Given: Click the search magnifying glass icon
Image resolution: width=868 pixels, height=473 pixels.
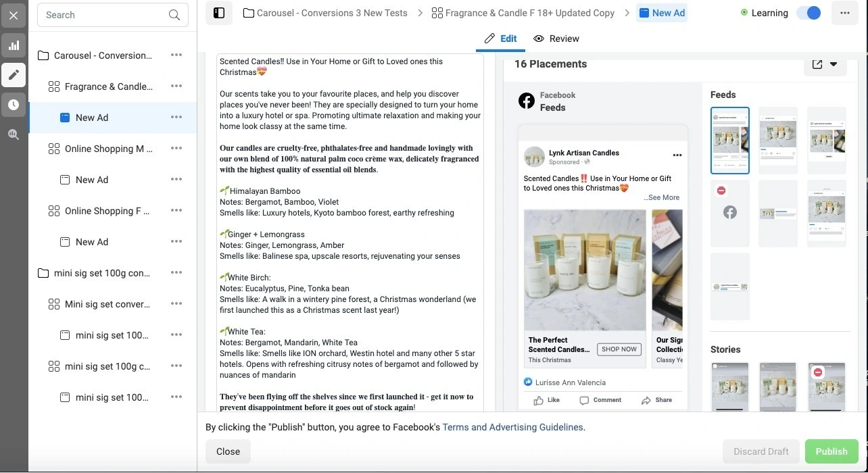Looking at the screenshot, I should (174, 15).
